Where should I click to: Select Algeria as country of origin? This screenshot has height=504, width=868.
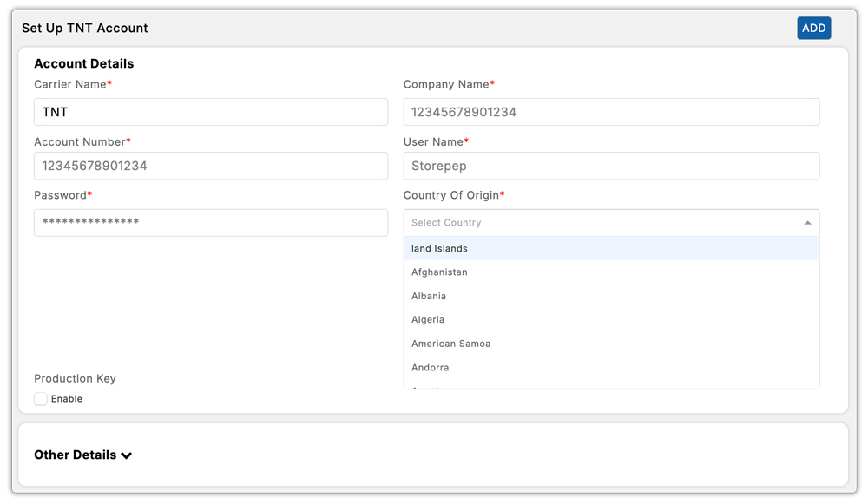coord(611,320)
